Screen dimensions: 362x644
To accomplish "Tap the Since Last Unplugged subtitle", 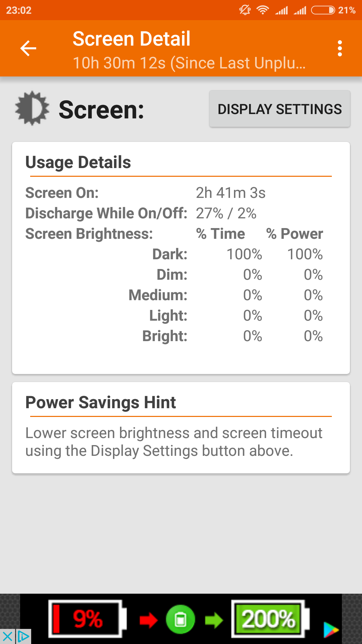I will (x=189, y=63).
